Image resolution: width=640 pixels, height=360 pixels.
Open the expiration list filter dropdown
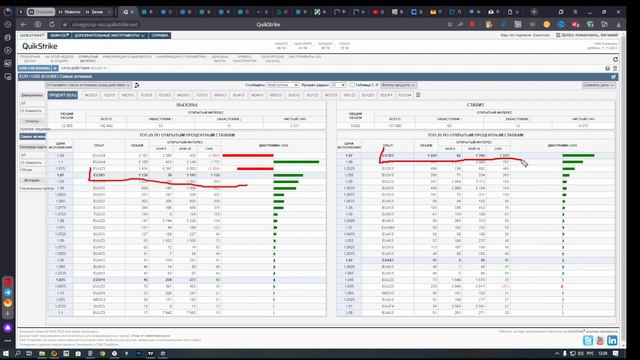point(89,85)
